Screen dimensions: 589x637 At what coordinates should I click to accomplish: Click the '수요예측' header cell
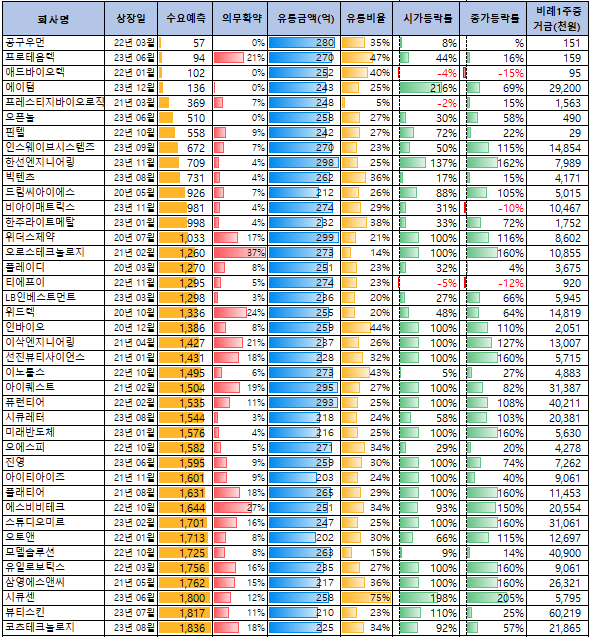point(185,19)
